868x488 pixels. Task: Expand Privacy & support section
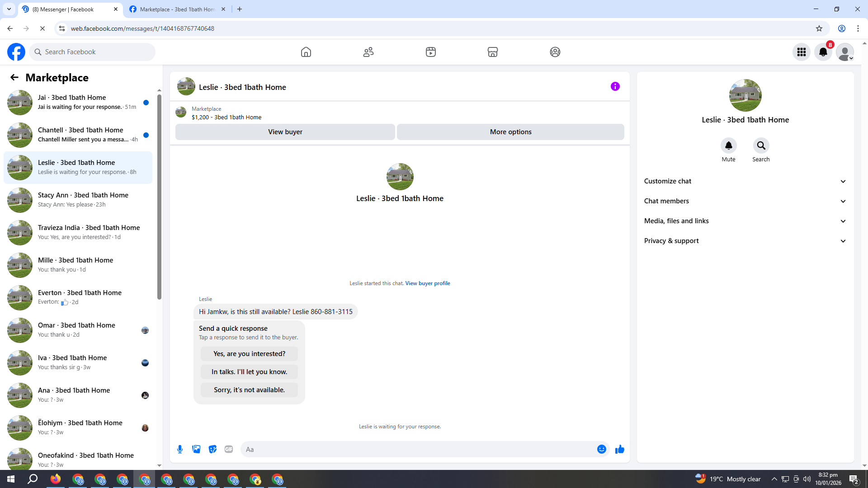coord(745,241)
